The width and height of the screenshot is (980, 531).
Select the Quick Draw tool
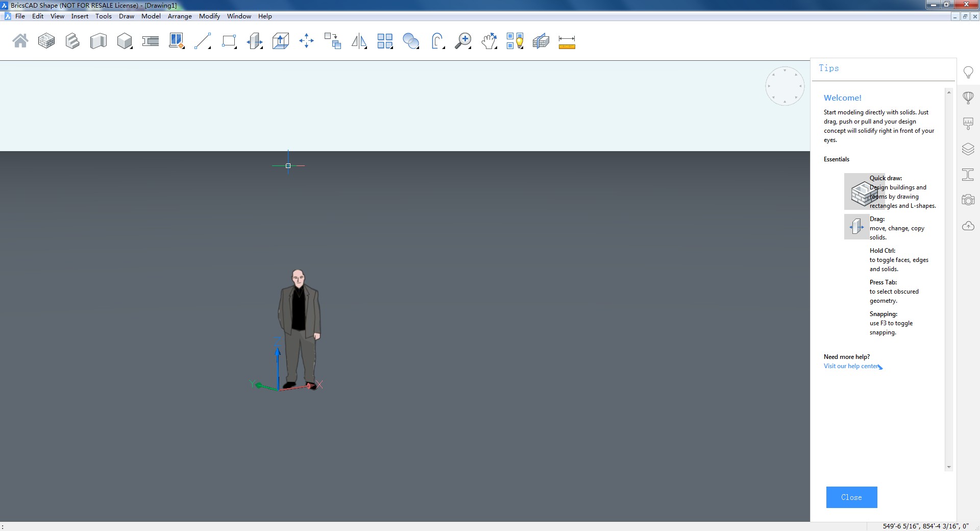pos(46,41)
